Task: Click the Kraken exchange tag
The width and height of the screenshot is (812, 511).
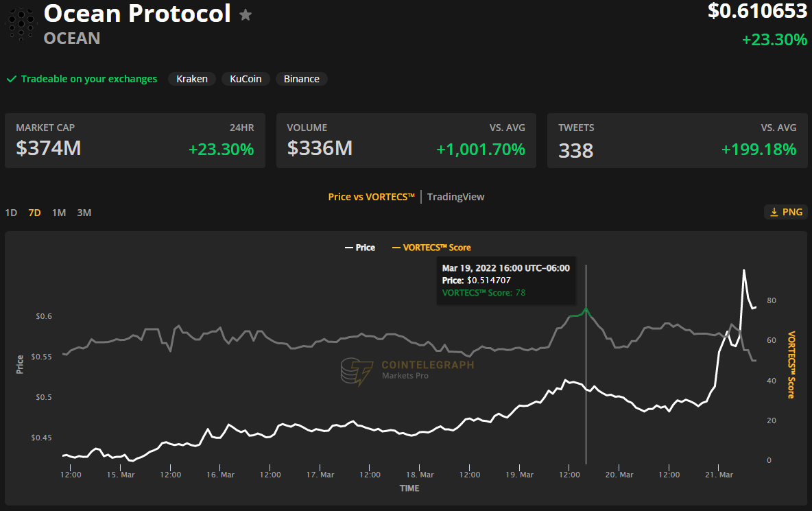Action: [x=192, y=79]
